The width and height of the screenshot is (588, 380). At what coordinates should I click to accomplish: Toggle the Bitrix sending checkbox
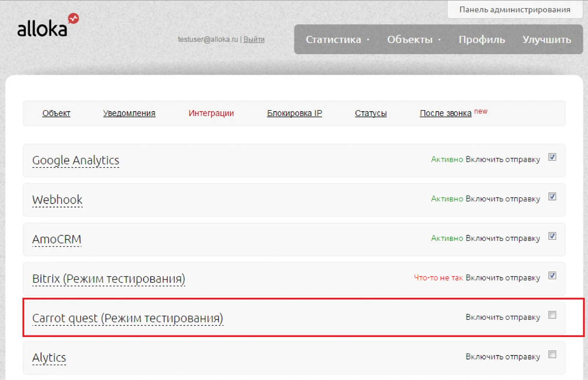click(552, 275)
